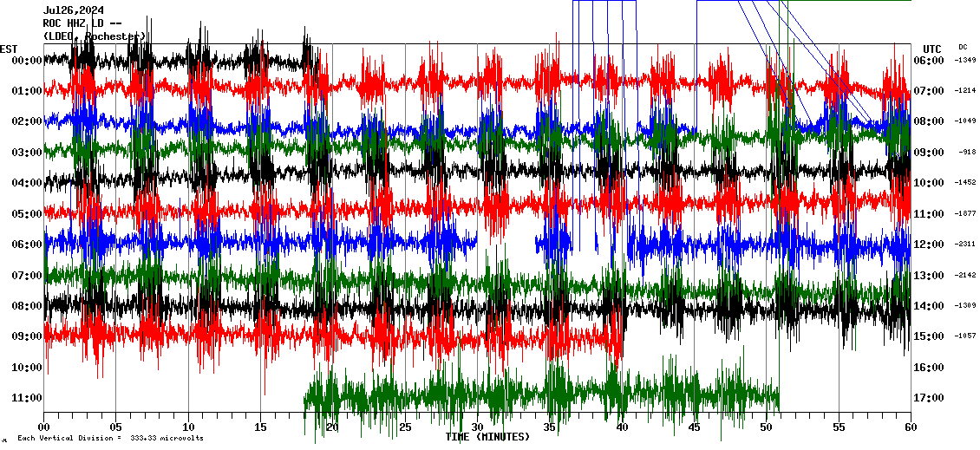Click the 12:00 UTC row label

click(932, 245)
